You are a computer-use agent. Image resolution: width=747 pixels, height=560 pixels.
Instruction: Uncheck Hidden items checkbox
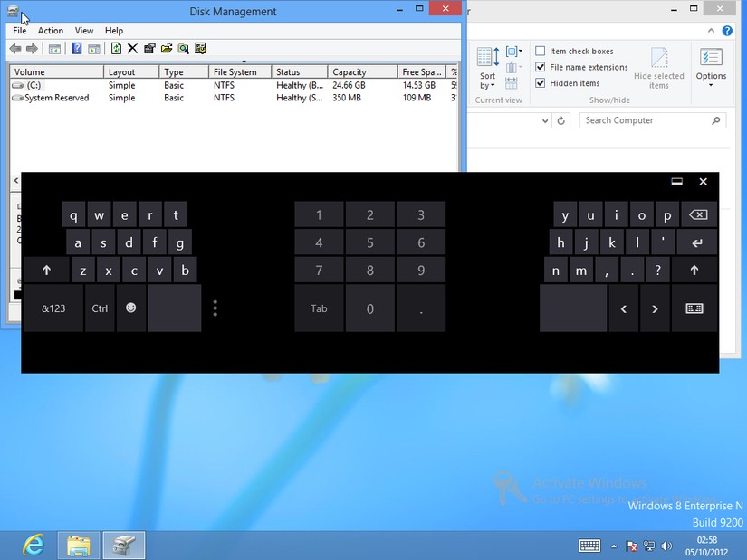[541, 83]
